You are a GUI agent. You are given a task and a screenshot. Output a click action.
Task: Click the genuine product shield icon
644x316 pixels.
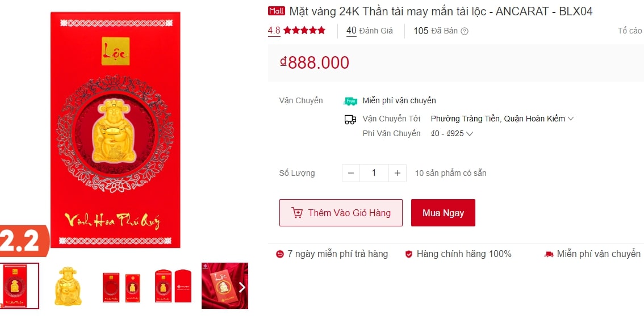409,254
